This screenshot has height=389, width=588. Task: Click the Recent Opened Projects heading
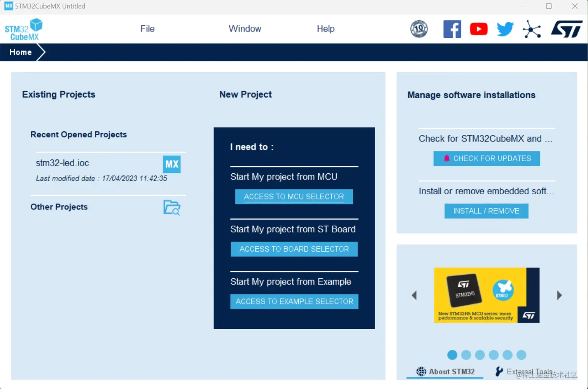point(79,134)
